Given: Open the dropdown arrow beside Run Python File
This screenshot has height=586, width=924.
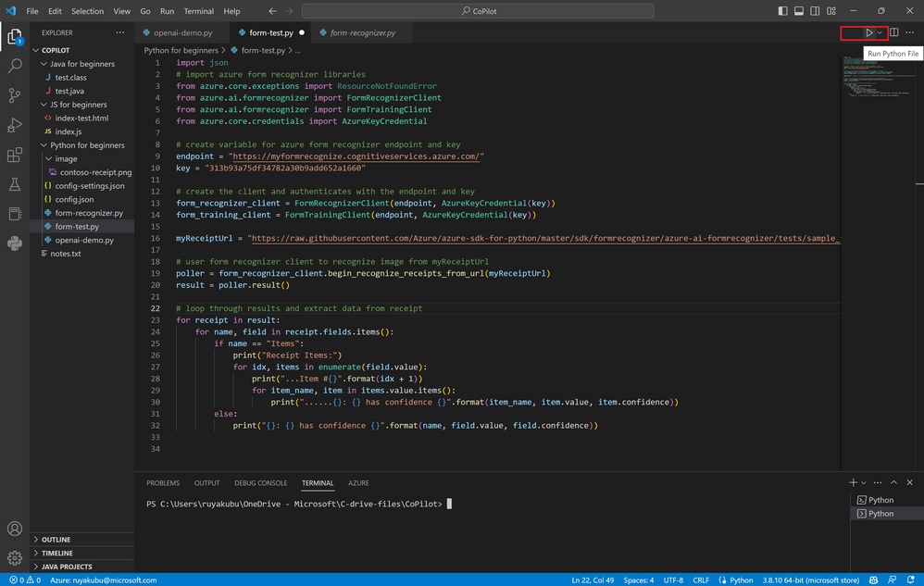Looking at the screenshot, I should (x=880, y=32).
